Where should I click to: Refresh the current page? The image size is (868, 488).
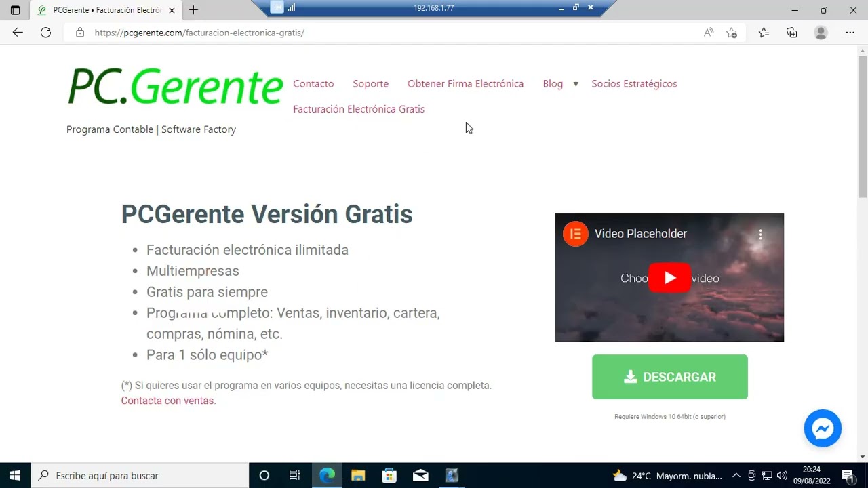(x=45, y=33)
